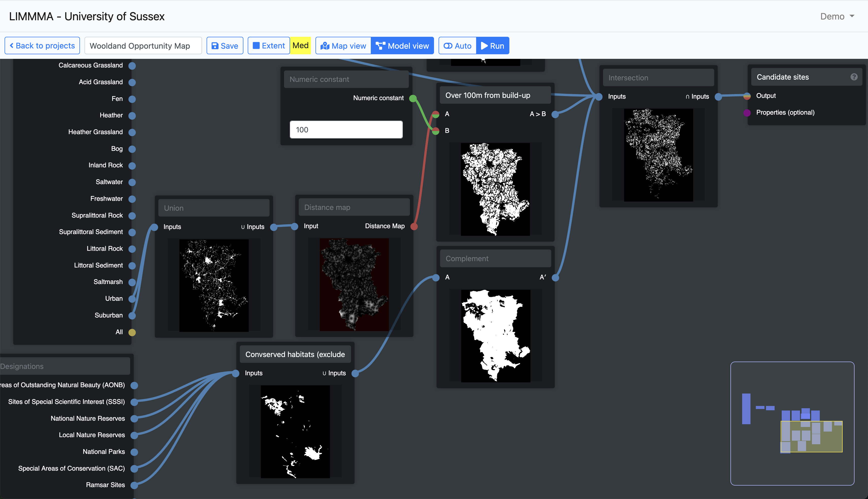Click the Urban output port dot
This screenshot has height=499, width=868.
pyautogui.click(x=132, y=299)
